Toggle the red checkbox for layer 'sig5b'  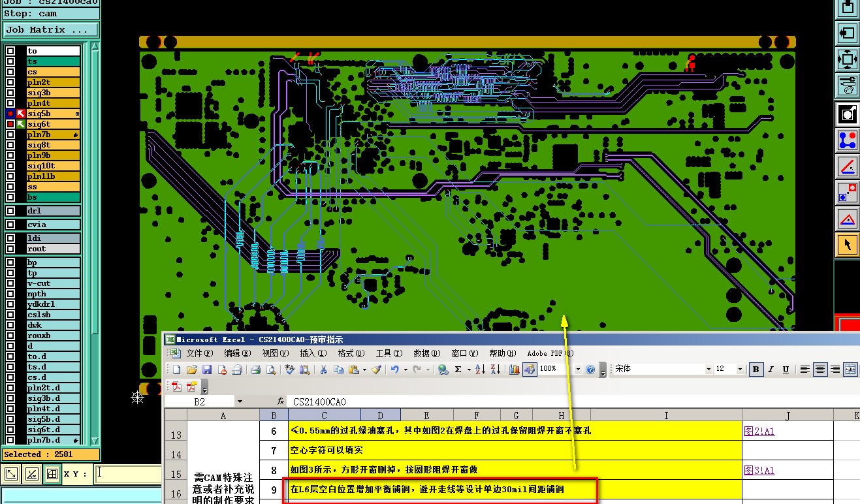tap(10, 114)
